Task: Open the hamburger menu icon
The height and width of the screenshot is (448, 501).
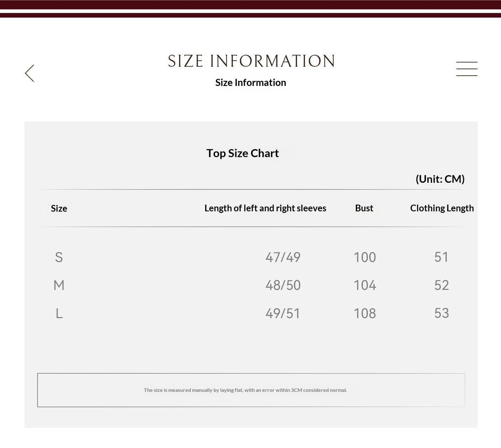Action: point(467,69)
